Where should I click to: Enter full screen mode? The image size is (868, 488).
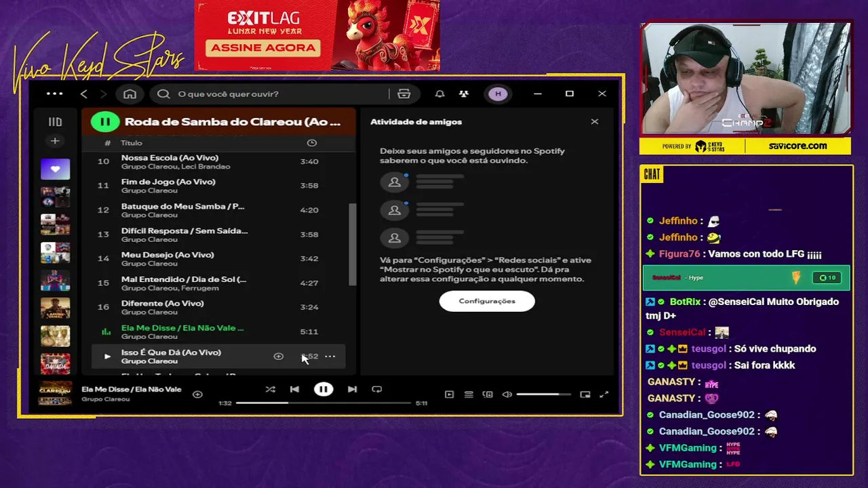click(604, 394)
